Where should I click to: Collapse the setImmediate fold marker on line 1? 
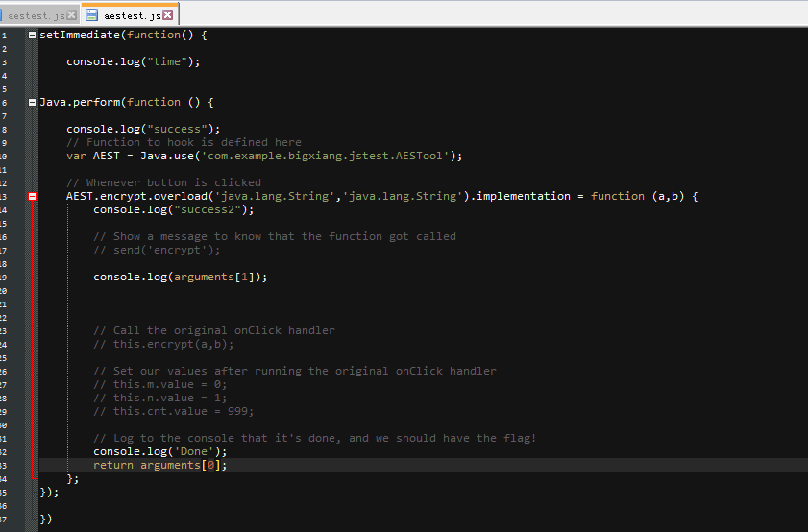33,35
